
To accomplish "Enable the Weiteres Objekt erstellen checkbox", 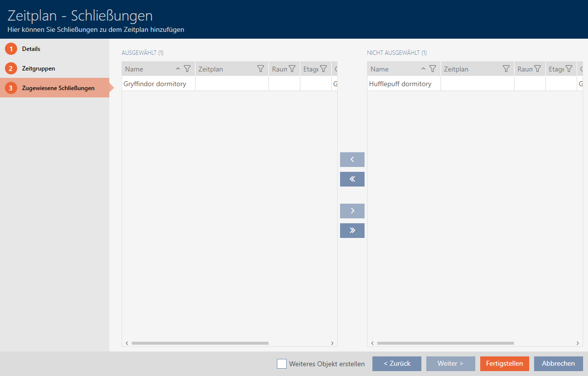I will click(x=282, y=364).
